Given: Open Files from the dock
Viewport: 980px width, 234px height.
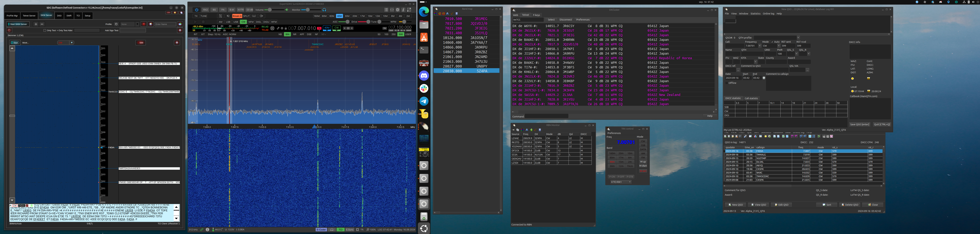Looking at the screenshot, I should point(424,25).
